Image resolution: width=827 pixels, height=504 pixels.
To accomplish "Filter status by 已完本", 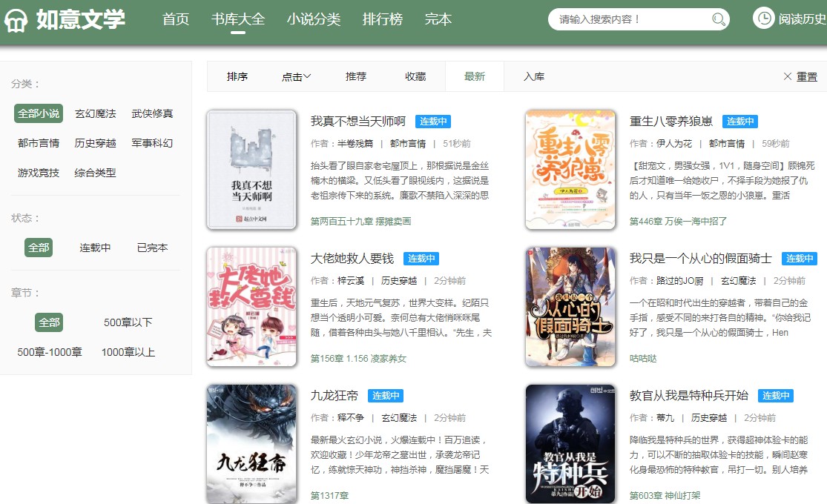I will [153, 248].
